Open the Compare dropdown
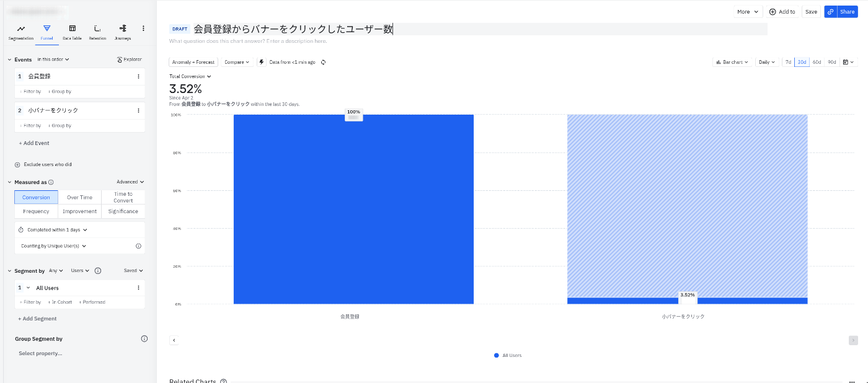Viewport: 868px width, 383px height. point(236,62)
